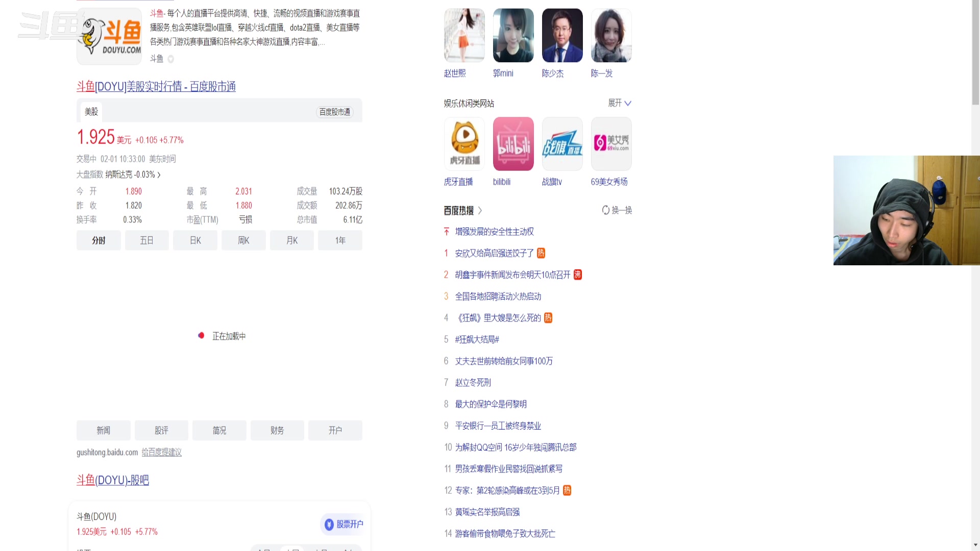Open 平安银行一员工被终身禁业 entry
This screenshot has width=980, height=551.
pyautogui.click(x=498, y=426)
